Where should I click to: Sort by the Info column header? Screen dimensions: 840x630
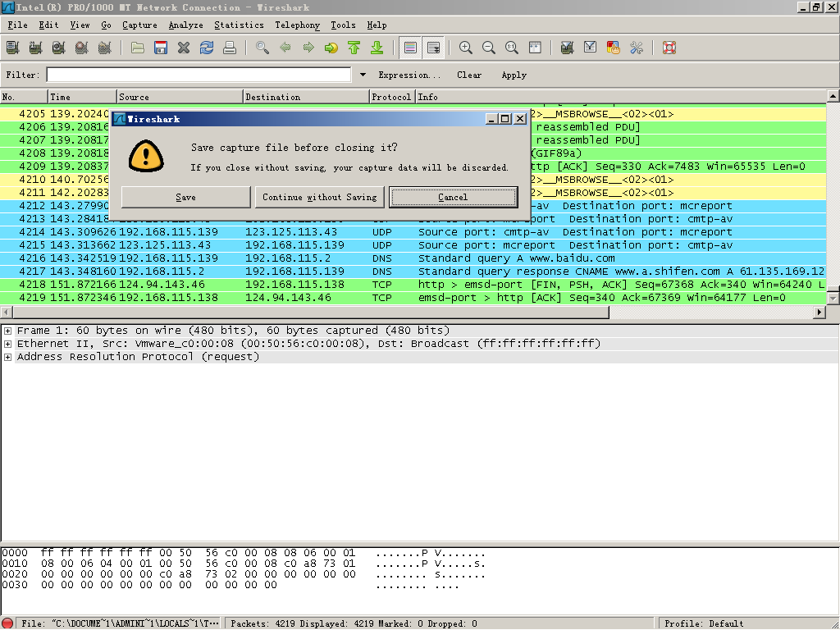(622, 97)
